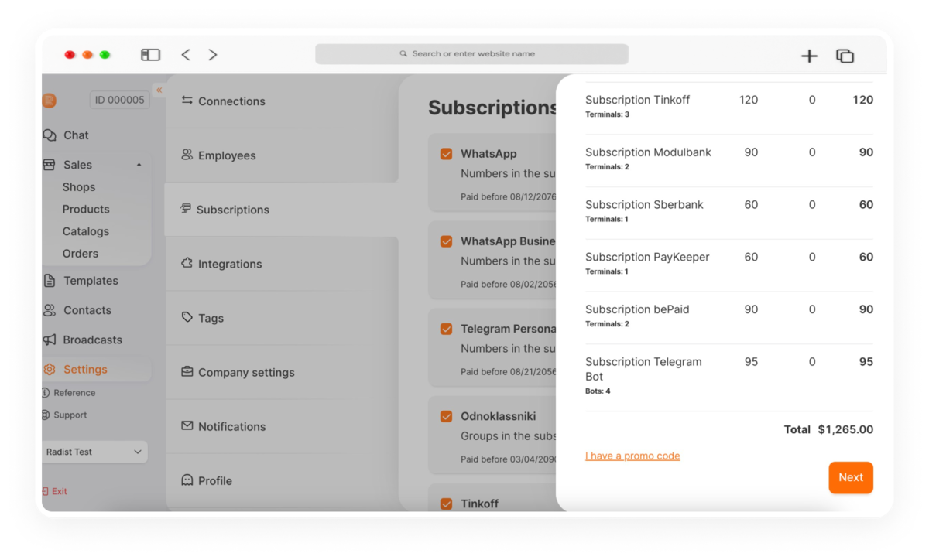The width and height of the screenshot is (929, 560).
Task: Click the Broadcasts megaphone icon
Action: click(x=50, y=340)
